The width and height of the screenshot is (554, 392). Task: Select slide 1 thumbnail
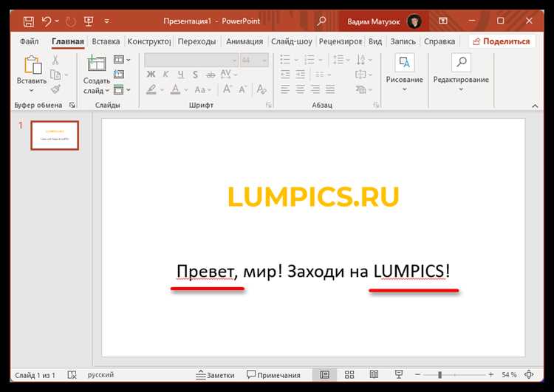pos(55,135)
